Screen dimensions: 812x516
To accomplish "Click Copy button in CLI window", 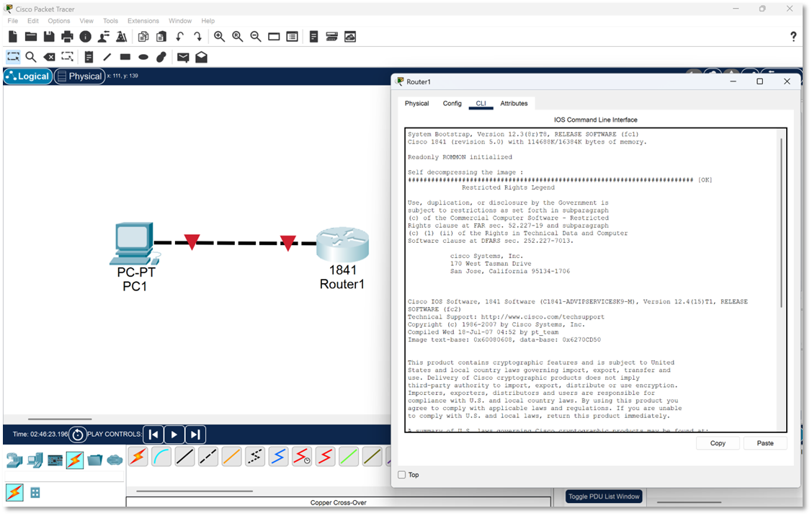I will 718,443.
